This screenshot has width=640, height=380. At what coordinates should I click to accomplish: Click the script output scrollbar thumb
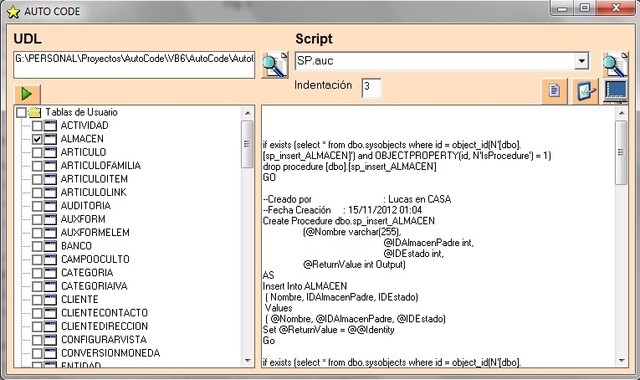621,153
